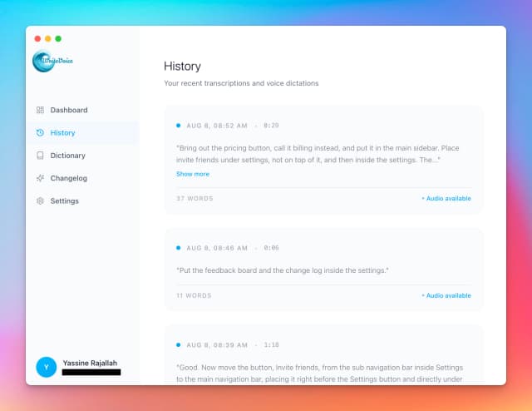Click the AUG 8, 08:52 AM timestamp

click(x=217, y=126)
